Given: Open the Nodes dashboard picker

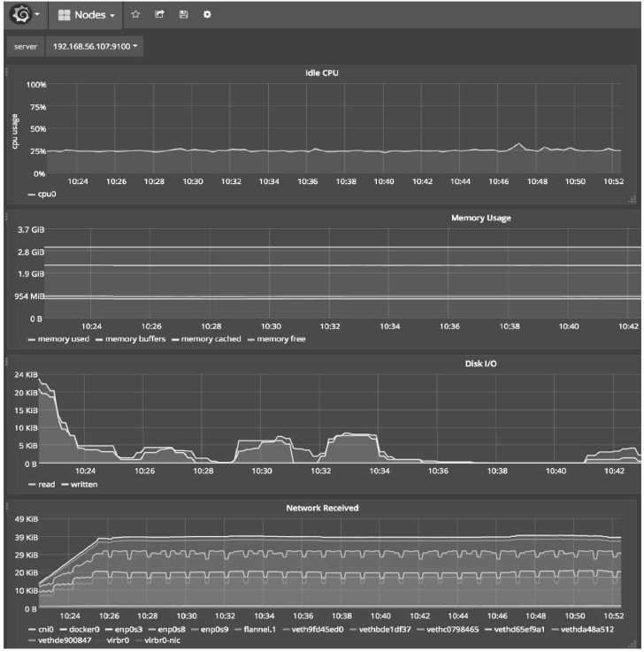Looking at the screenshot, I should coord(86,15).
